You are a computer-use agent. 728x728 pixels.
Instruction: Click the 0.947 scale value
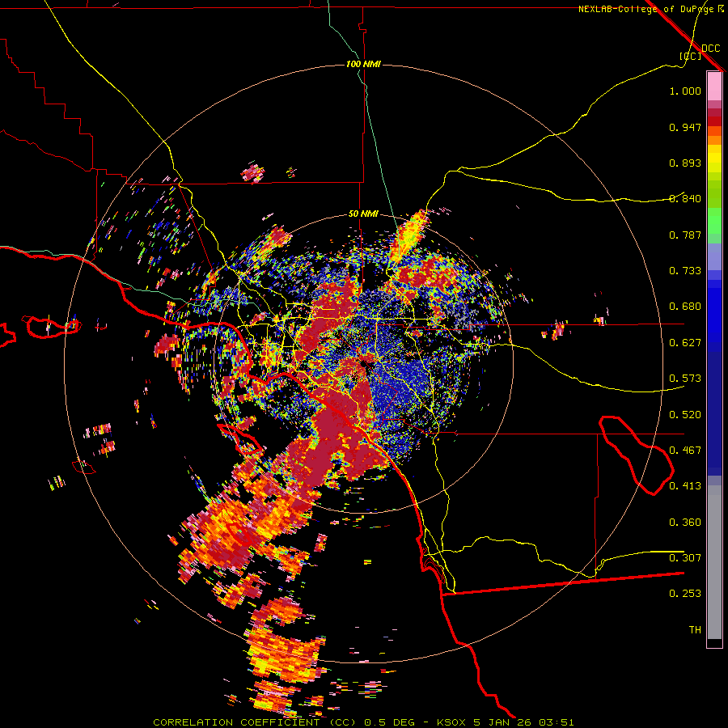click(x=685, y=127)
